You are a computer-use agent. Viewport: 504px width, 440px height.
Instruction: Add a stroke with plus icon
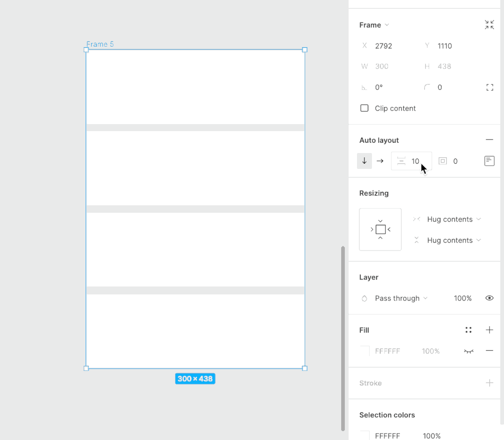pos(489,383)
